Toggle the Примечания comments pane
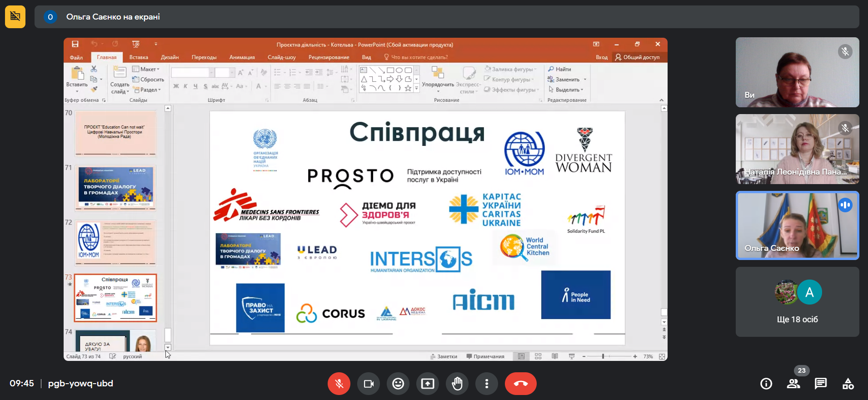 point(485,356)
